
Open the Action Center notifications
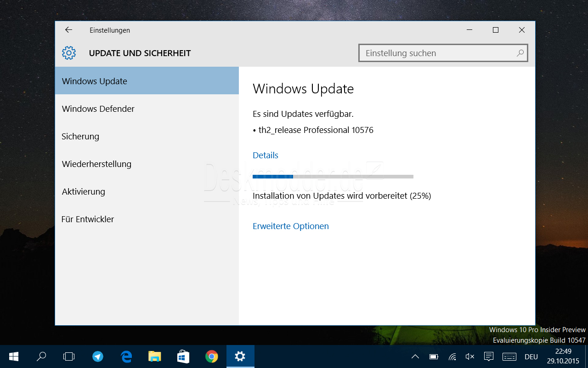point(489,356)
